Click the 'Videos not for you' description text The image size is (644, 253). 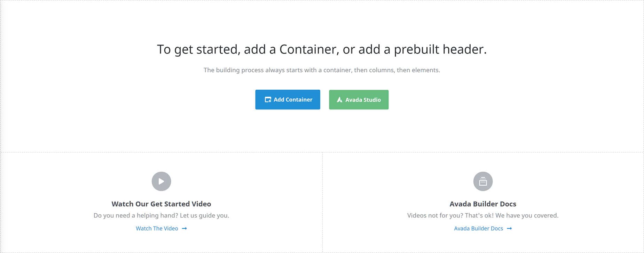point(483,215)
